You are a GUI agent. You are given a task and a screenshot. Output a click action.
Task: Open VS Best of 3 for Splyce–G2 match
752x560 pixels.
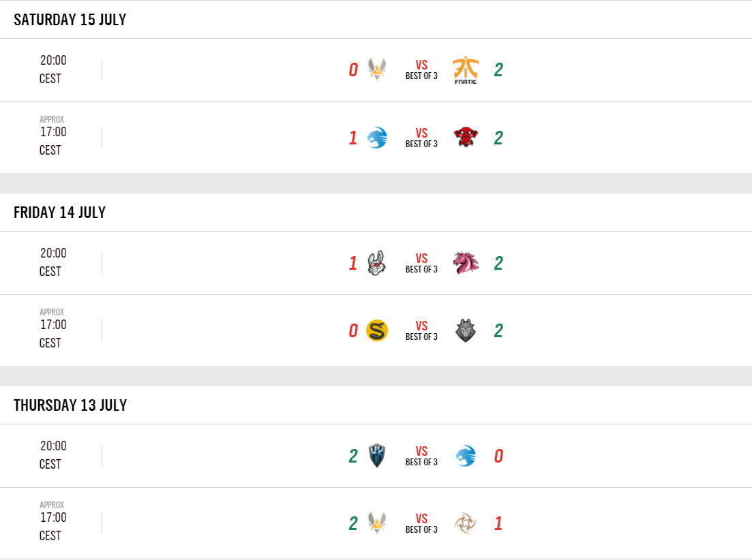tap(421, 330)
